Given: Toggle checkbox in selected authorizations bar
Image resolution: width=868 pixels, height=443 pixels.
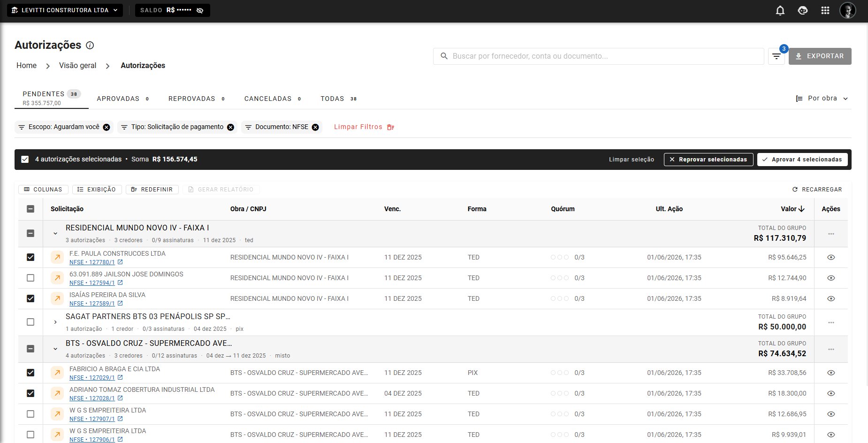Looking at the screenshot, I should click(x=25, y=160).
